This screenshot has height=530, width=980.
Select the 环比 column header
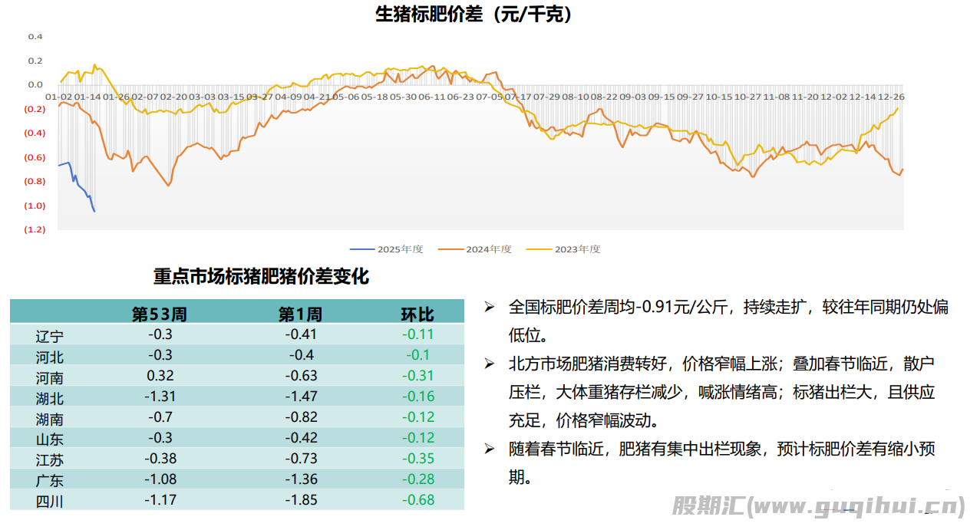pyautogui.click(x=417, y=314)
